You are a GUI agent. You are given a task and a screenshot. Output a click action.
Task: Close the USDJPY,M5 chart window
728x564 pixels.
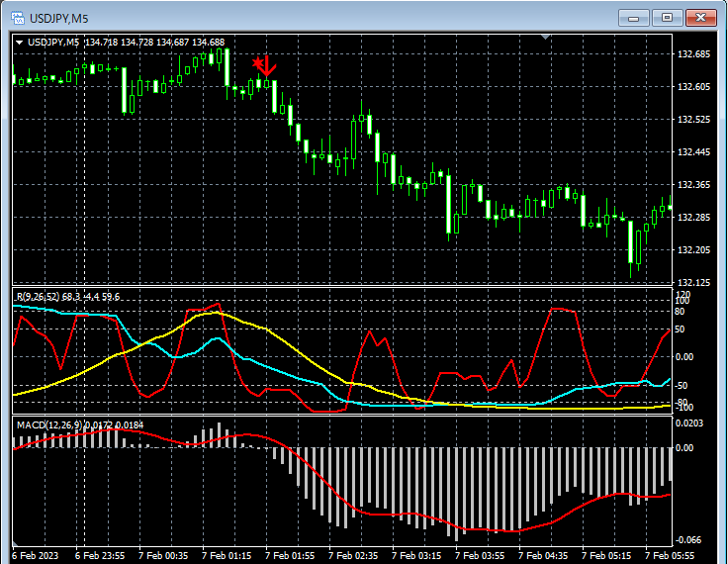tap(701, 18)
